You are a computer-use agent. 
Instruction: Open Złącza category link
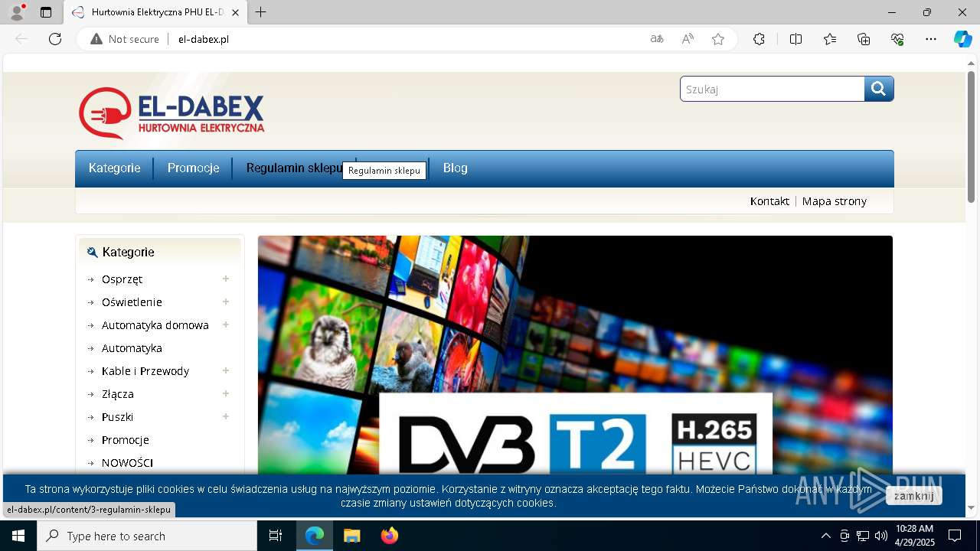[x=118, y=394]
